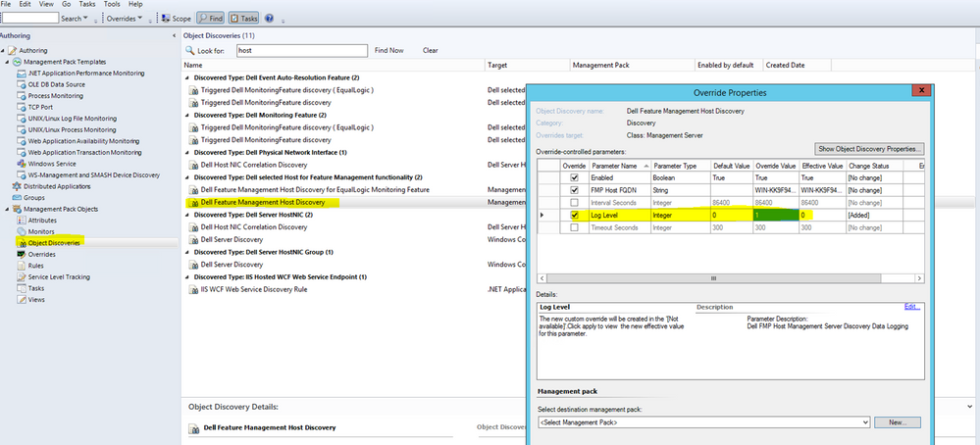Open the Scope toolbar icon
The image size is (980, 445).
point(165,19)
